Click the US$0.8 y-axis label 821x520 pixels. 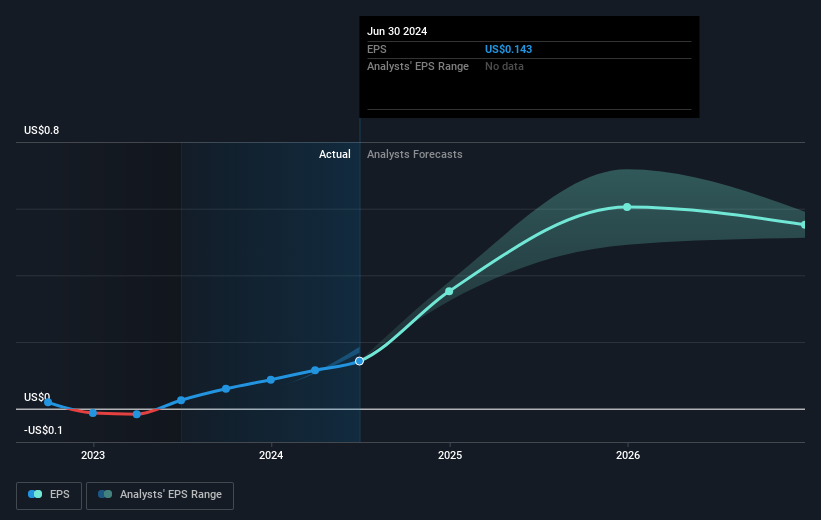(x=41, y=130)
